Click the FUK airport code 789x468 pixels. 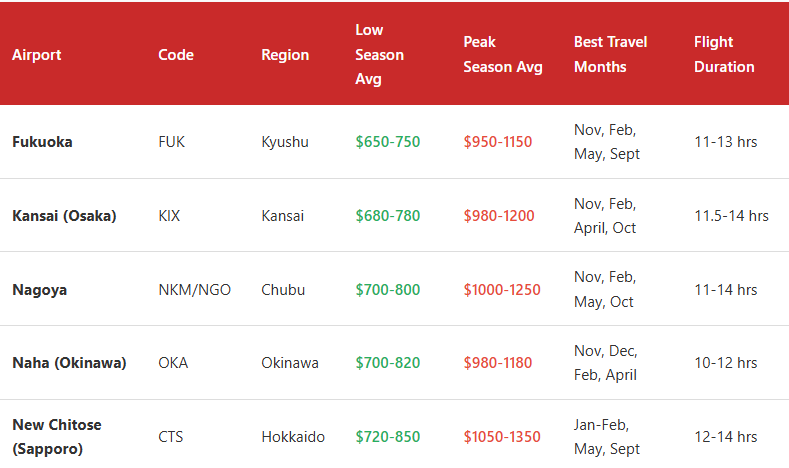[x=172, y=142]
